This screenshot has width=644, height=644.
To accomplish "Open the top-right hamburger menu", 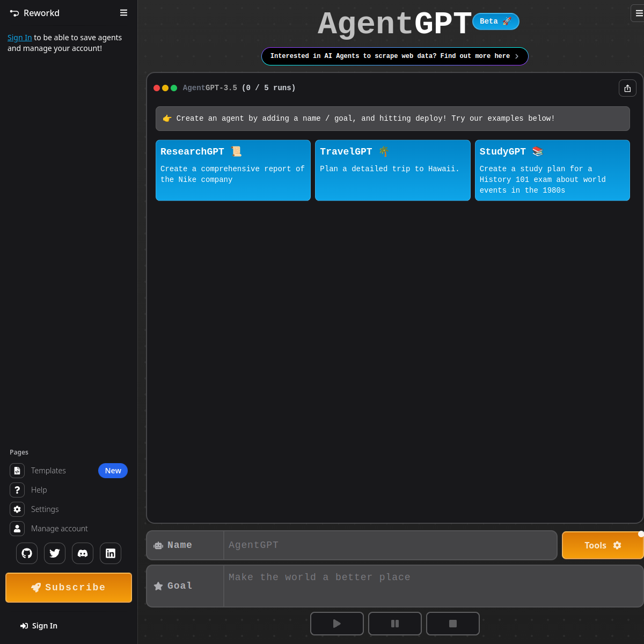I will [640, 13].
